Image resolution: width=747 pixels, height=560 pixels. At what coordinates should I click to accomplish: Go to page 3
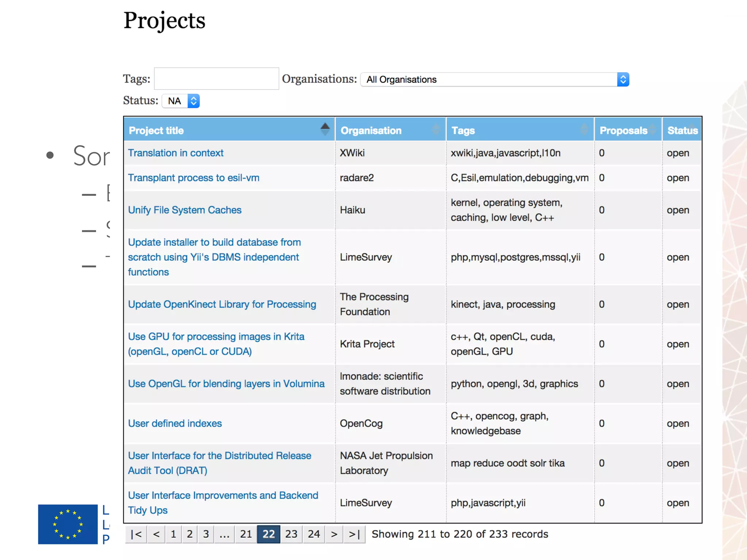coord(206,534)
